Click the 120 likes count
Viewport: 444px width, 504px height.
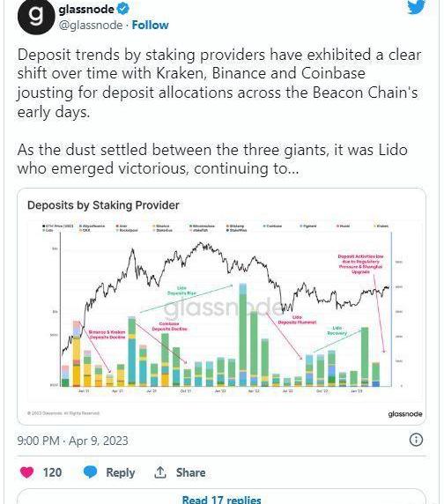pos(52,472)
